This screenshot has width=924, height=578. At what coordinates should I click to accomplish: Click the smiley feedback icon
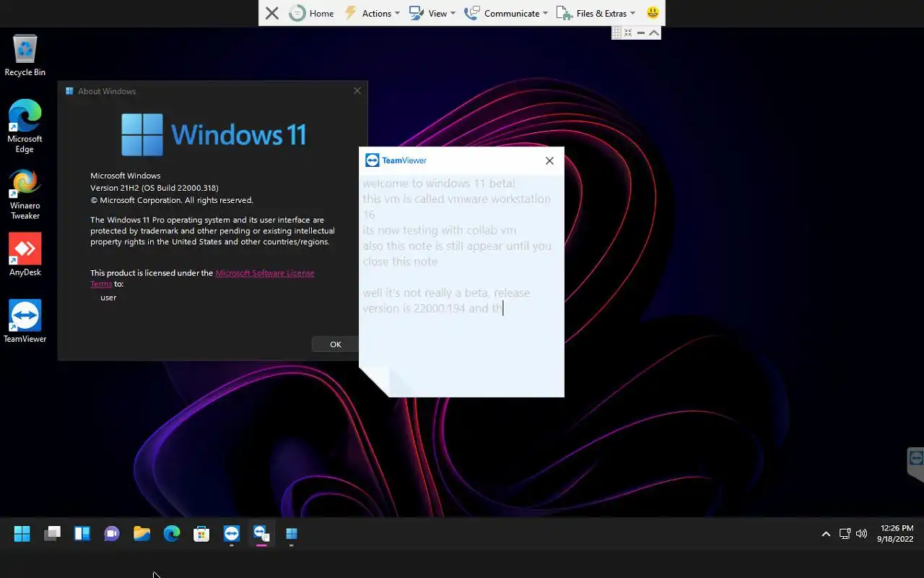tap(653, 13)
